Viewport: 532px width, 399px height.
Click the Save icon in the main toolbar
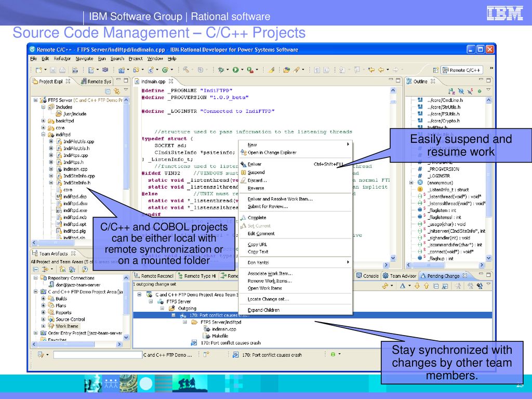click(x=53, y=70)
